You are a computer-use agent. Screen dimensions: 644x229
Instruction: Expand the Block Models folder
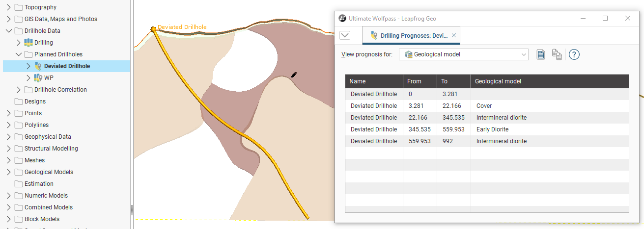(8, 219)
